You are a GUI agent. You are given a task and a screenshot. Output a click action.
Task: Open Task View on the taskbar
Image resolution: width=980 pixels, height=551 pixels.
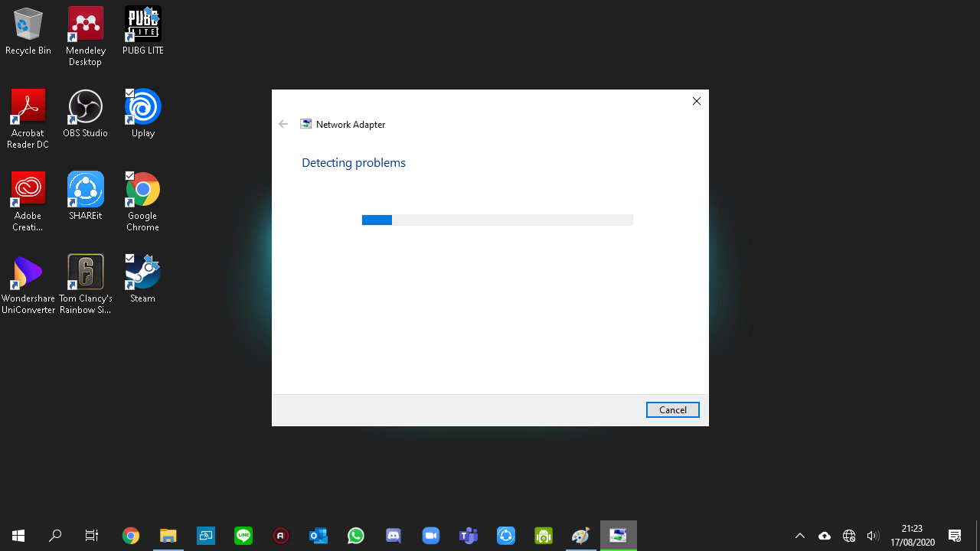click(92, 536)
